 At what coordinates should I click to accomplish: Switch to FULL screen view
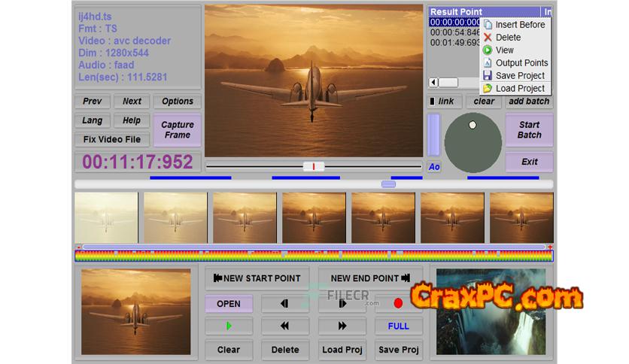point(398,326)
